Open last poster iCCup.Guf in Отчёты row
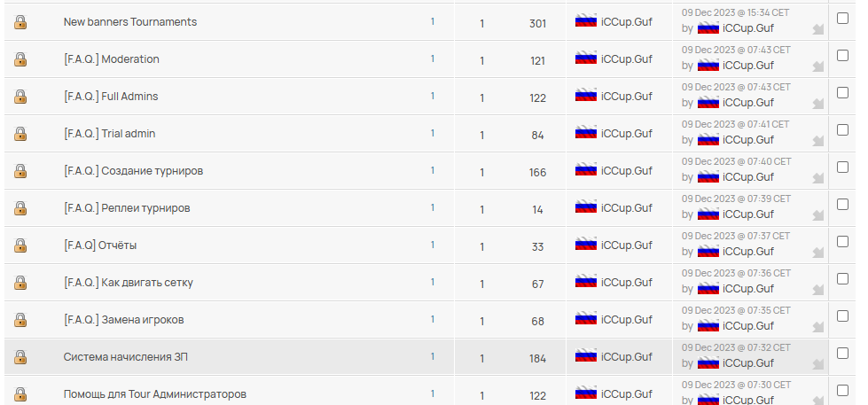Viewport: 868px width, 405px height. (x=748, y=251)
